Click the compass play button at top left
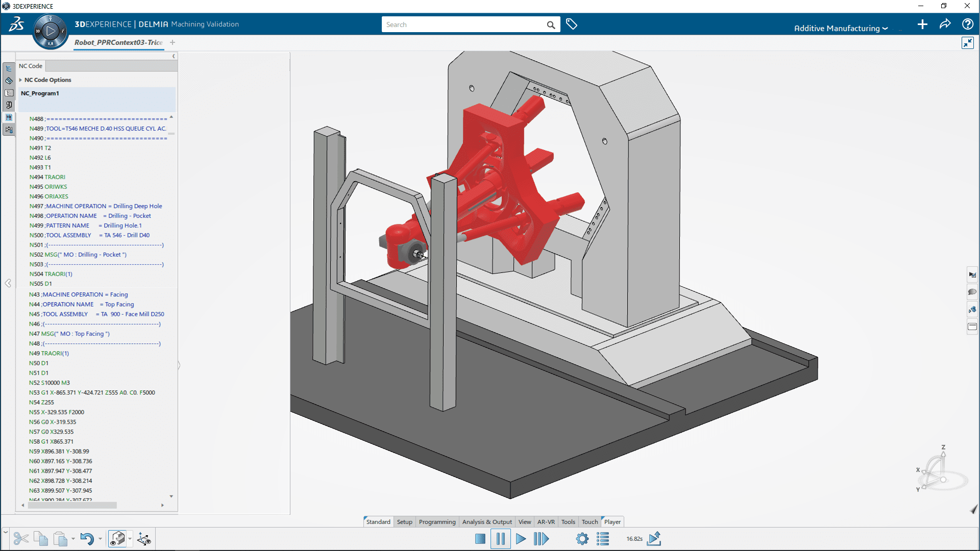The image size is (980, 551). click(x=50, y=31)
